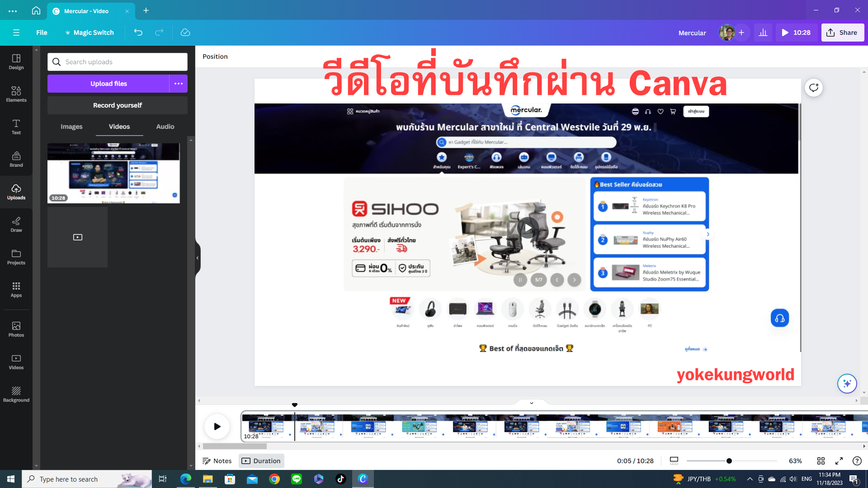868x488 pixels.
Task: Switch to the Videos uploads tab
Action: 119,127
